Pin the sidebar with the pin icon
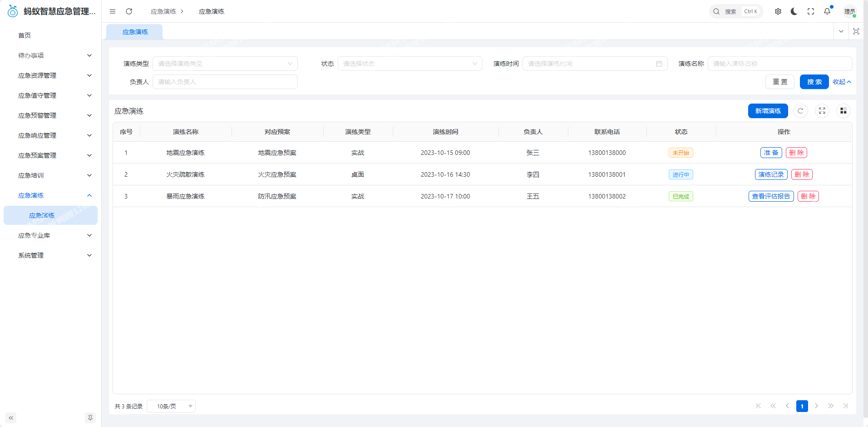This screenshot has height=427, width=868. 90,417
